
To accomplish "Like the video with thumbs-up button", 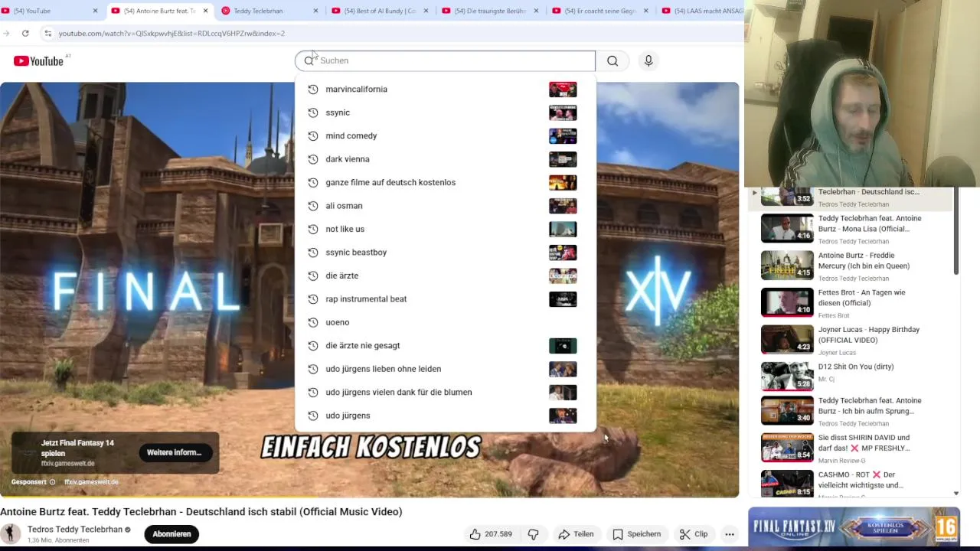I will point(491,534).
